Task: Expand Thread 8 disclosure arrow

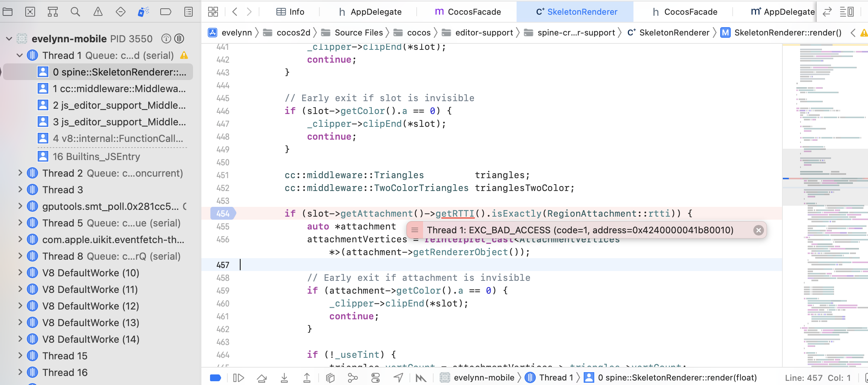Action: point(20,256)
